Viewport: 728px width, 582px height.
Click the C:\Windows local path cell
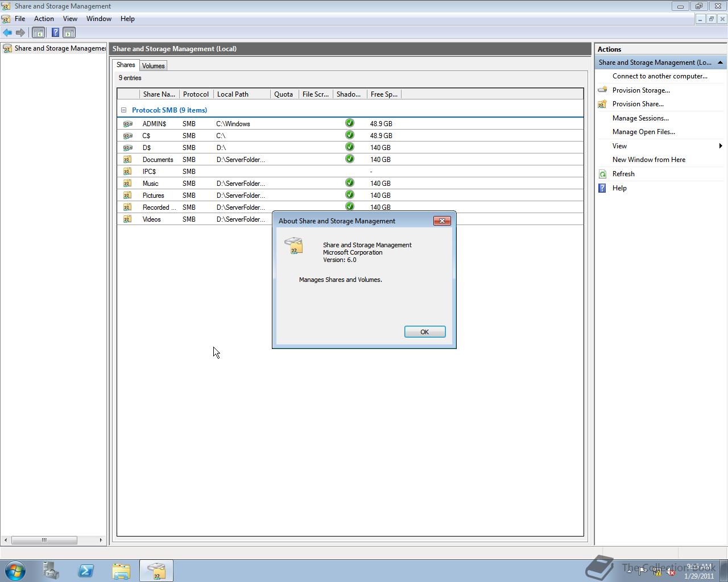(x=233, y=124)
